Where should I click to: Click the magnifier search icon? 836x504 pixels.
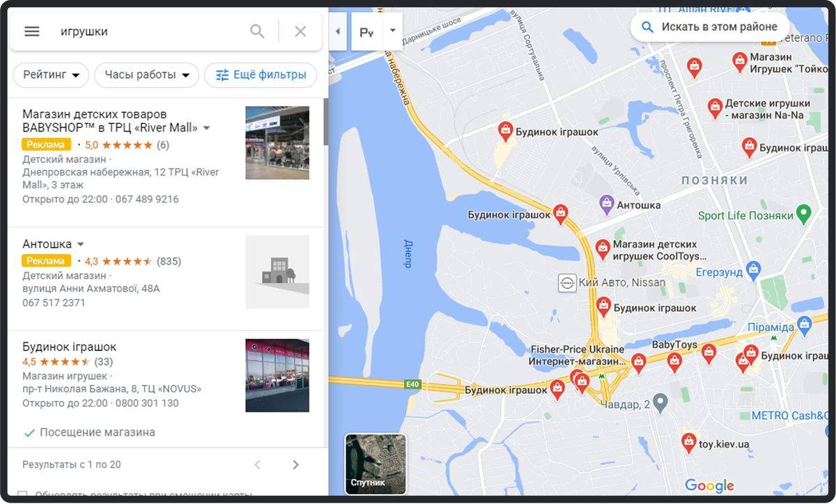[257, 31]
